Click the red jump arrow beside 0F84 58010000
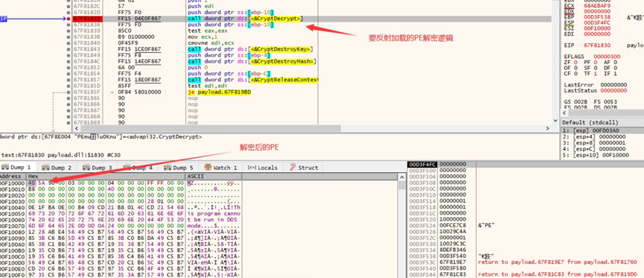Screen dimensions: 644x278 pos(113,92)
